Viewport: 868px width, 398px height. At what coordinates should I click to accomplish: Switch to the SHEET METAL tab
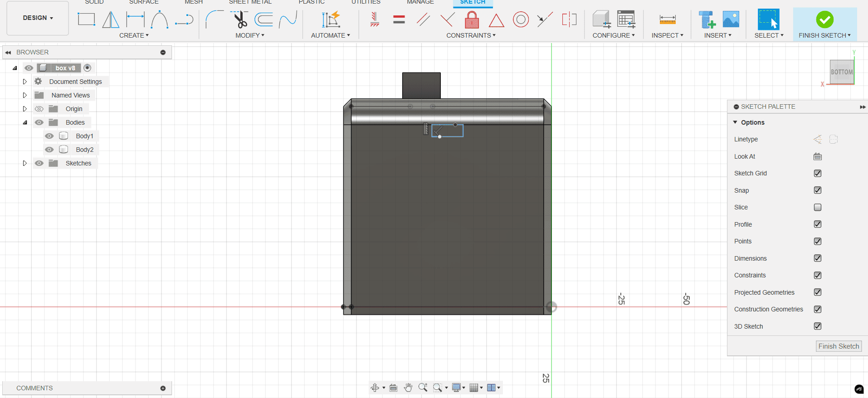250,2
